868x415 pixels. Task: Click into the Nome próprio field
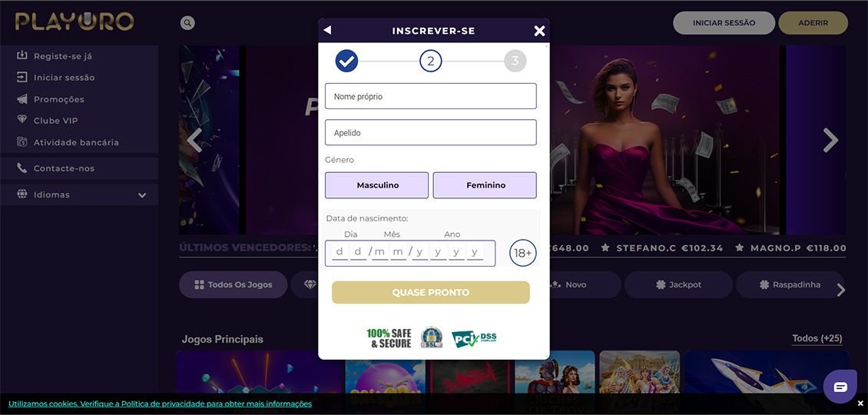[431, 96]
